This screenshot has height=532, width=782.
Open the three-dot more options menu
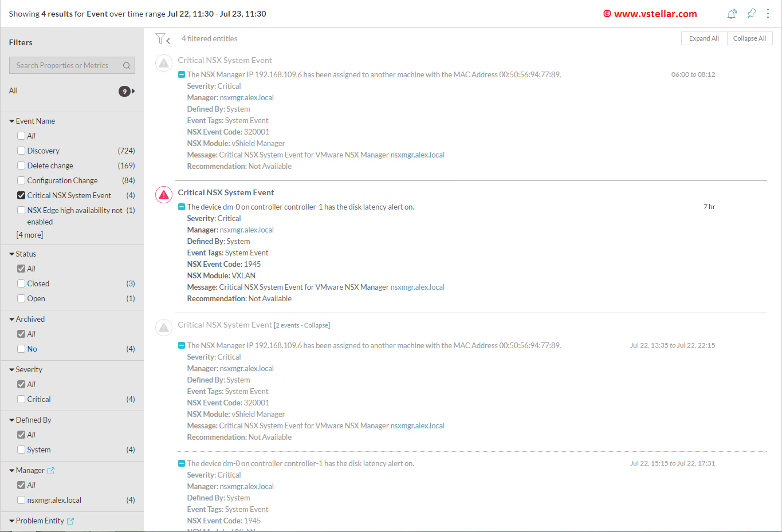[768, 14]
